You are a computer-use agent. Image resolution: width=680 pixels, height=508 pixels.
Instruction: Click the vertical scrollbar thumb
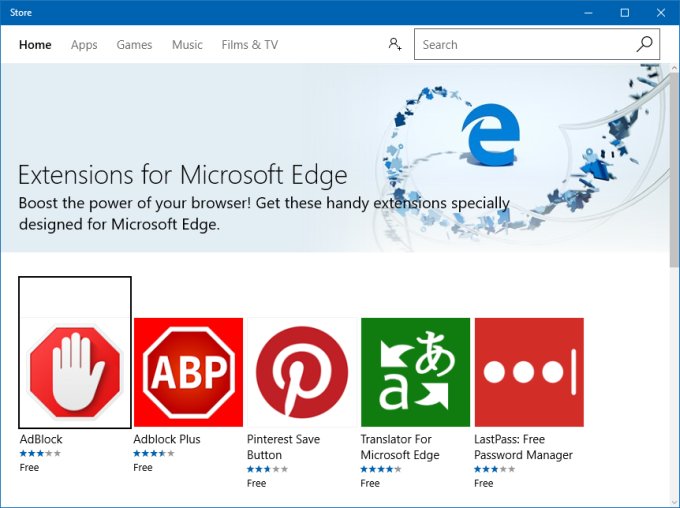coord(675,170)
